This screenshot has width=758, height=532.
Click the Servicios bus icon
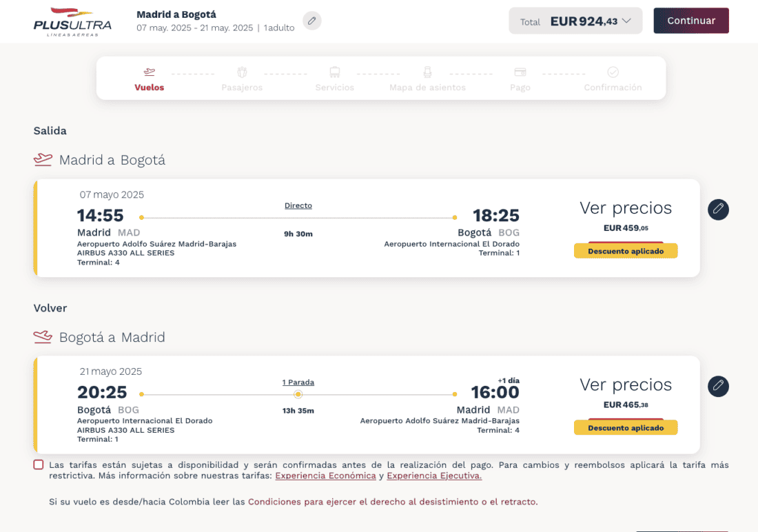[335, 72]
